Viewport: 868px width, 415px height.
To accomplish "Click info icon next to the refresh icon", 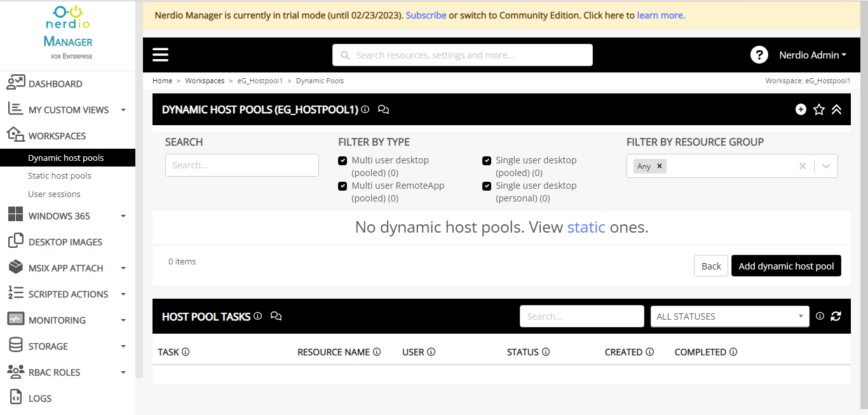I will (x=820, y=316).
